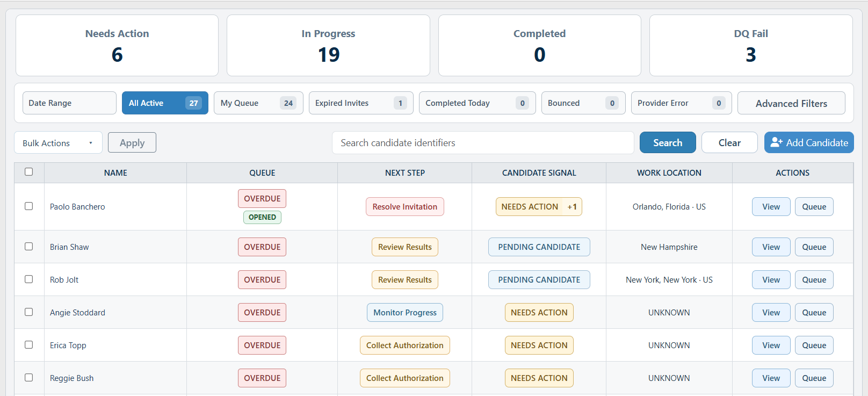
Task: Show Expired Invites candidates
Action: 361,103
